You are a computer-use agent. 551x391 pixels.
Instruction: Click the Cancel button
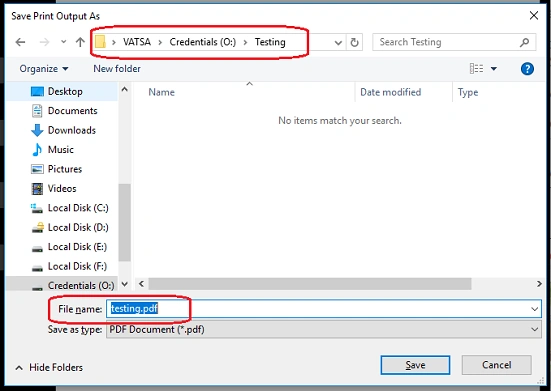coord(496,365)
